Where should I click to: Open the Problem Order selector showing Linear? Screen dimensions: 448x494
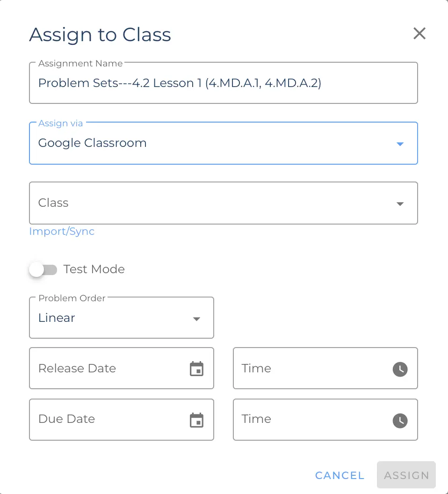click(x=122, y=318)
